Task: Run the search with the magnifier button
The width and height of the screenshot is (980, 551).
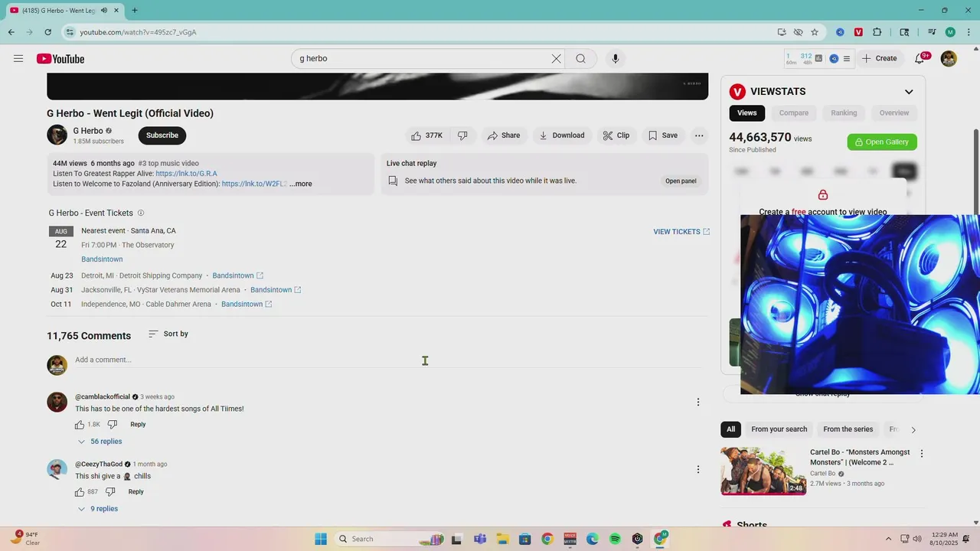Action: click(581, 59)
